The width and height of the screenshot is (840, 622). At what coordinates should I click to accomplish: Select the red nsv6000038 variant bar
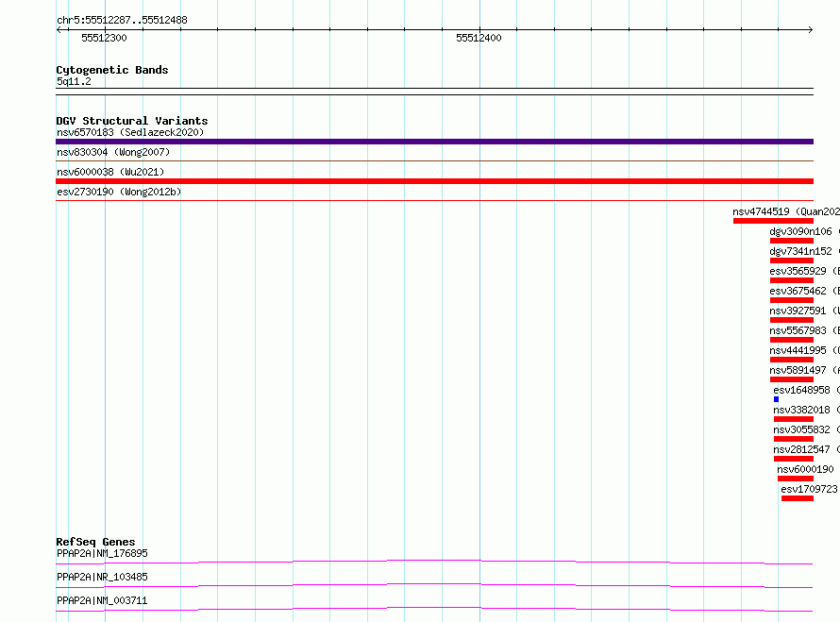click(x=434, y=181)
